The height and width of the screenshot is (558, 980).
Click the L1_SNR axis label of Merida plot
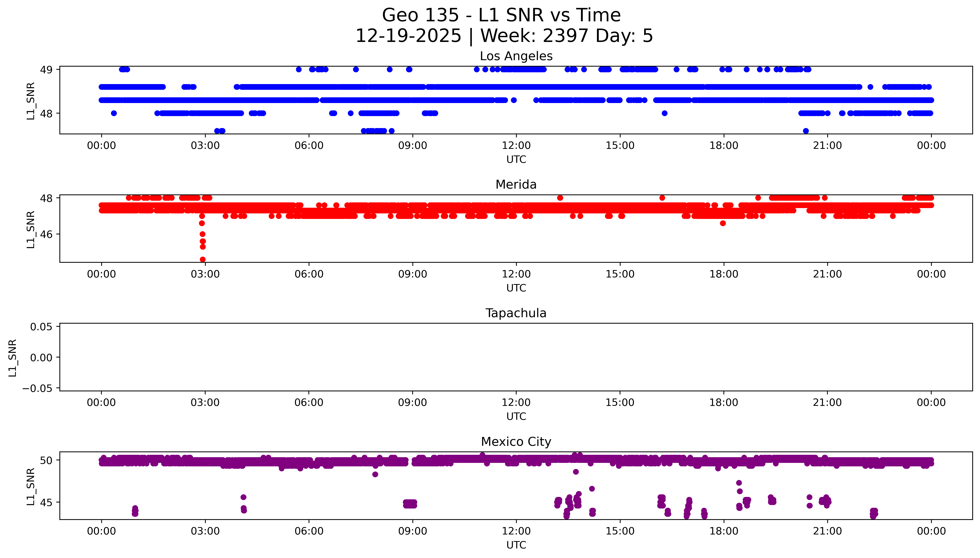click(x=31, y=229)
